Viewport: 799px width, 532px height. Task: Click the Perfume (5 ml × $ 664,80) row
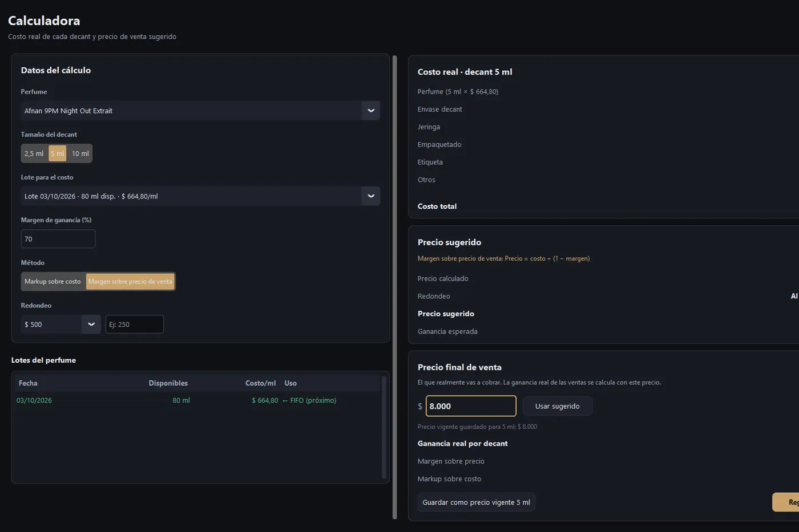[x=458, y=92]
